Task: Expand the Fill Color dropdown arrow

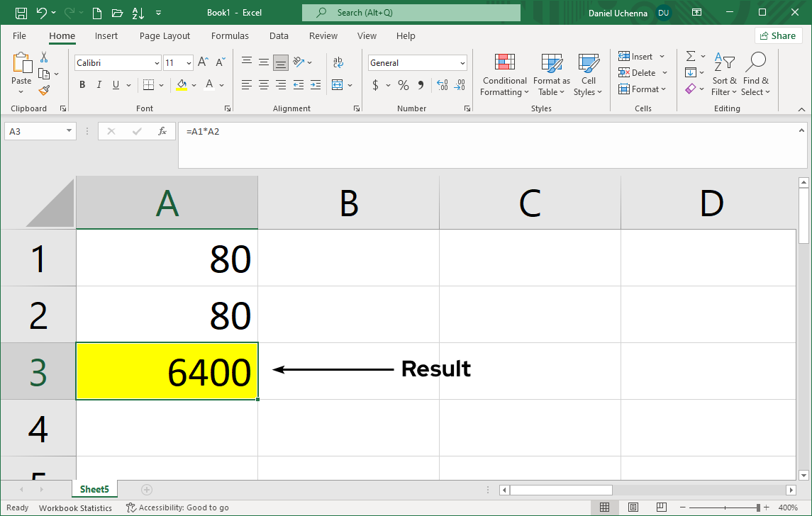Action: [193, 84]
